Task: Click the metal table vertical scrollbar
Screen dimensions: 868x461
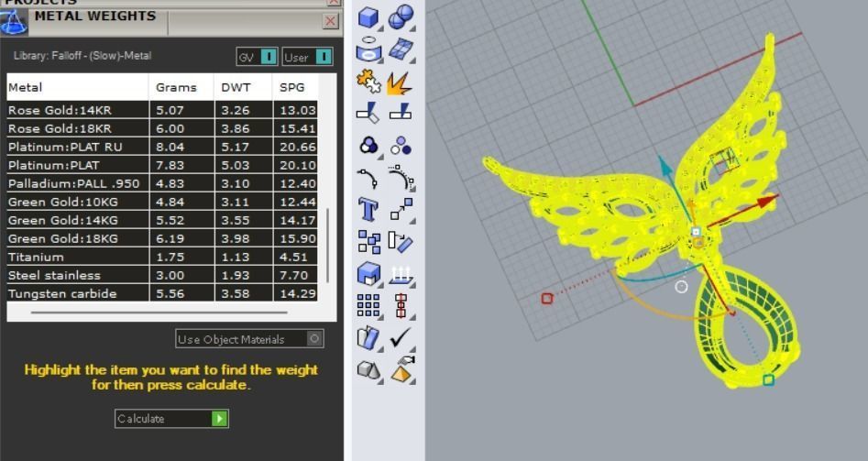Action: point(328,246)
